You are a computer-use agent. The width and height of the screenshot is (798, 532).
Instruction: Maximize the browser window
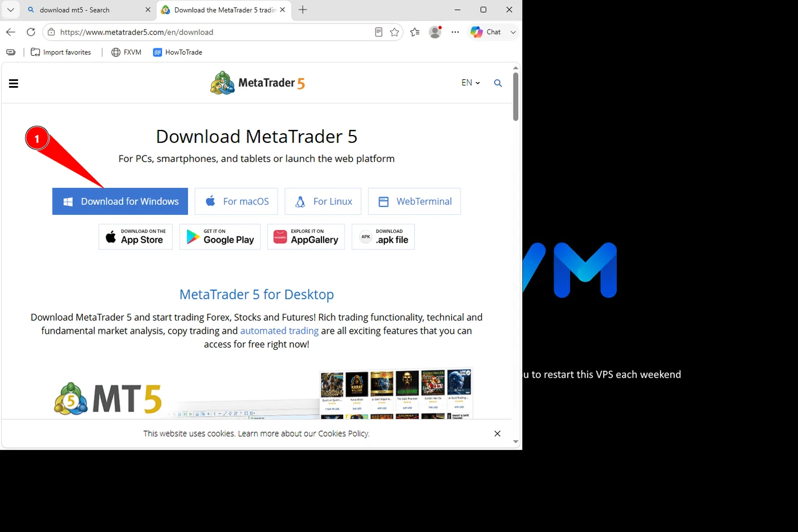(x=483, y=10)
